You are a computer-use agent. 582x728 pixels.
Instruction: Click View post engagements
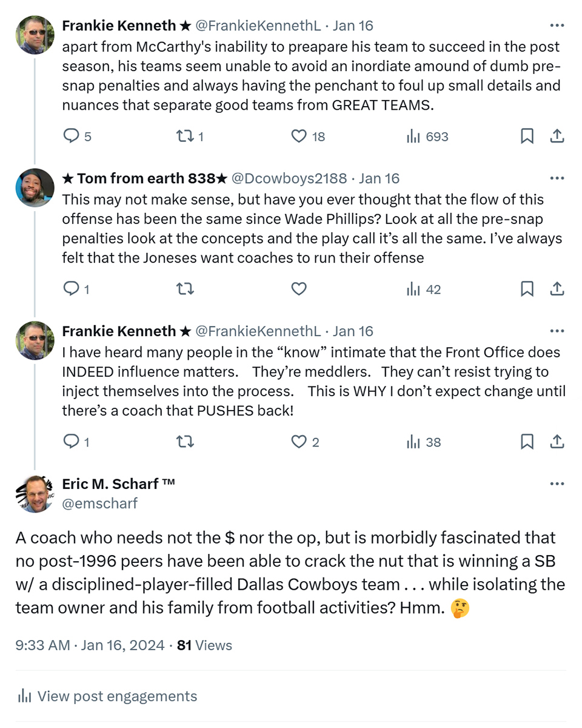click(107, 696)
